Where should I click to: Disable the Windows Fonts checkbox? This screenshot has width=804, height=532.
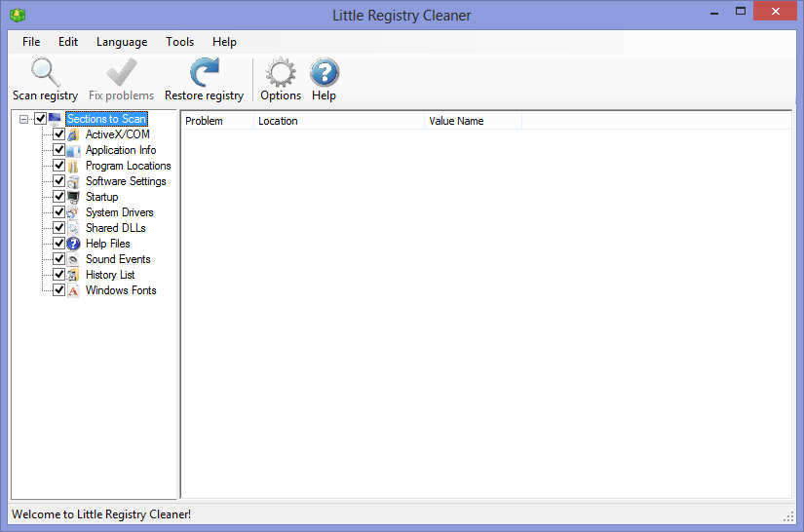59,290
